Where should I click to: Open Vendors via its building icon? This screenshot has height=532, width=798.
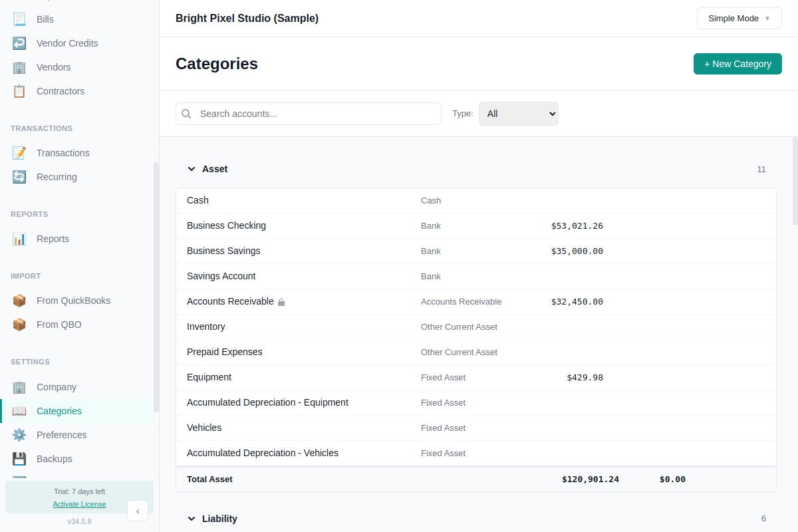pyautogui.click(x=19, y=66)
